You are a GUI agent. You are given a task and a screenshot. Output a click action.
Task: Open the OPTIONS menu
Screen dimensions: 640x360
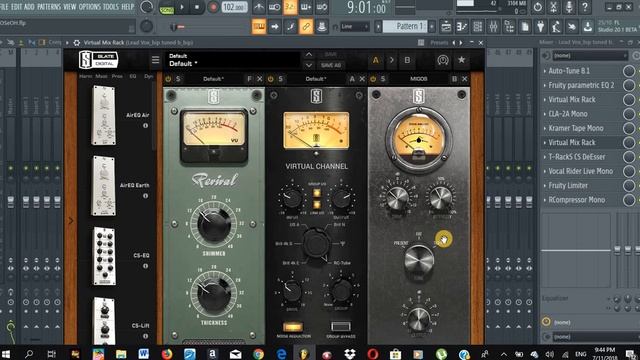[x=89, y=7]
